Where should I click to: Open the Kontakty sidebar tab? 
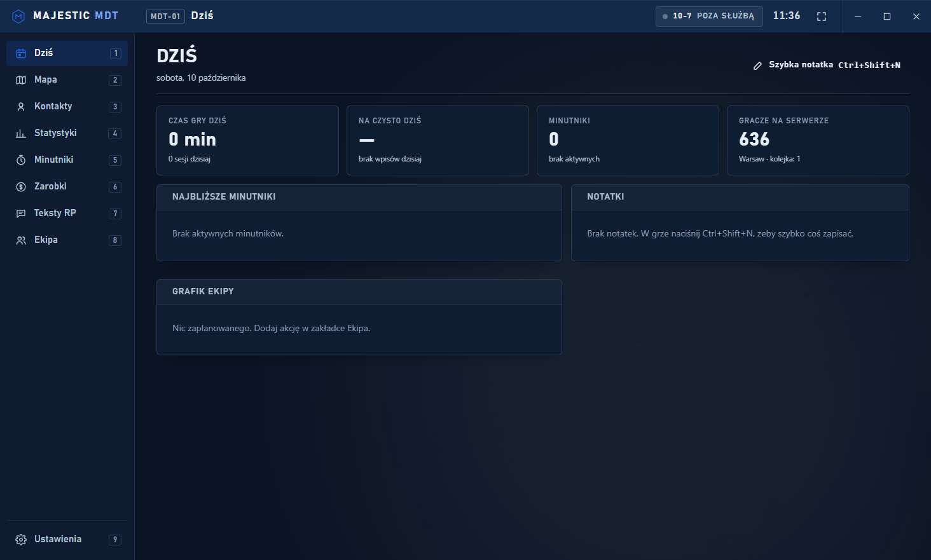click(x=67, y=107)
